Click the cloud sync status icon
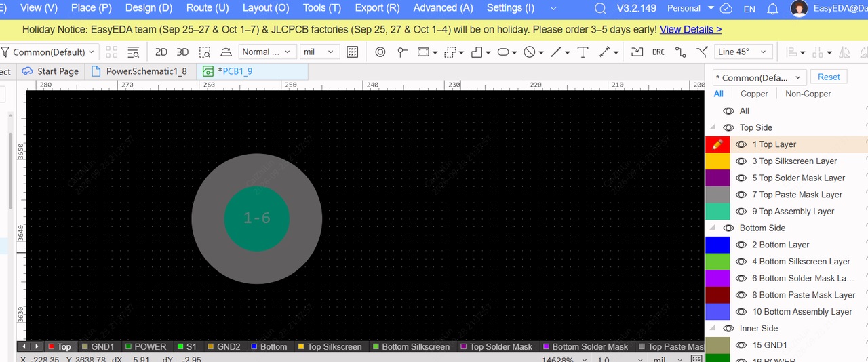 pyautogui.click(x=726, y=9)
